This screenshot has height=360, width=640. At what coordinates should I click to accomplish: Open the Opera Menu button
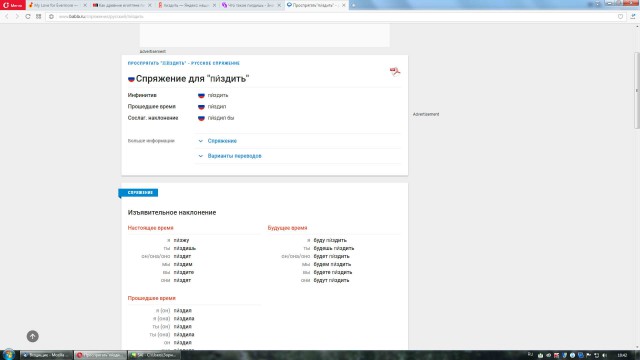13,5
